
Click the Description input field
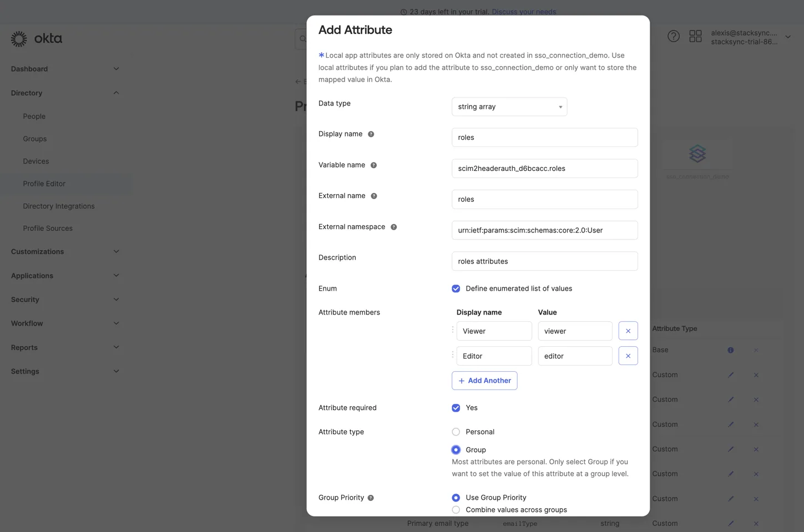coord(544,261)
